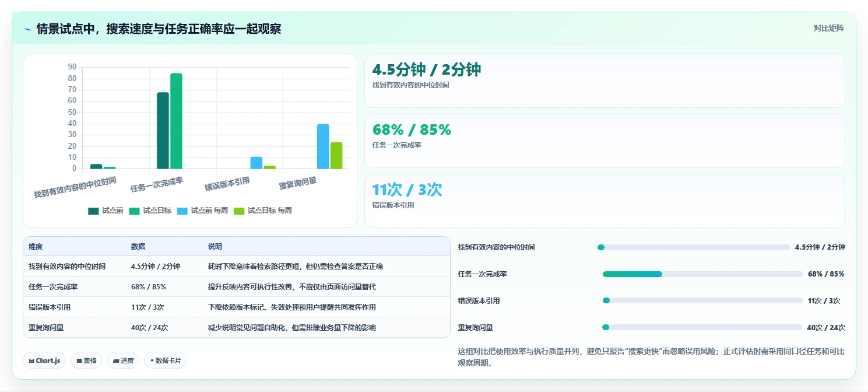Click the 维度 column header
This screenshot has height=392, width=868.
click(36, 247)
